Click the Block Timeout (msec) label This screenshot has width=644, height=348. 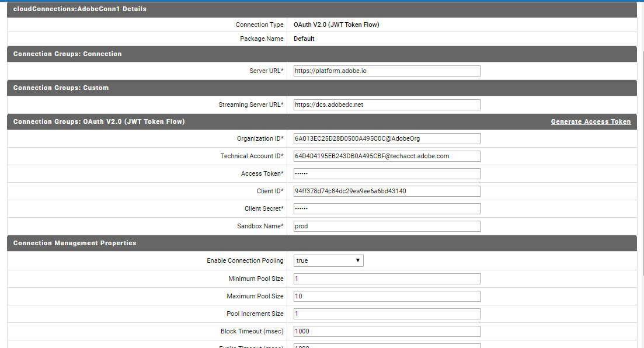[252, 332]
